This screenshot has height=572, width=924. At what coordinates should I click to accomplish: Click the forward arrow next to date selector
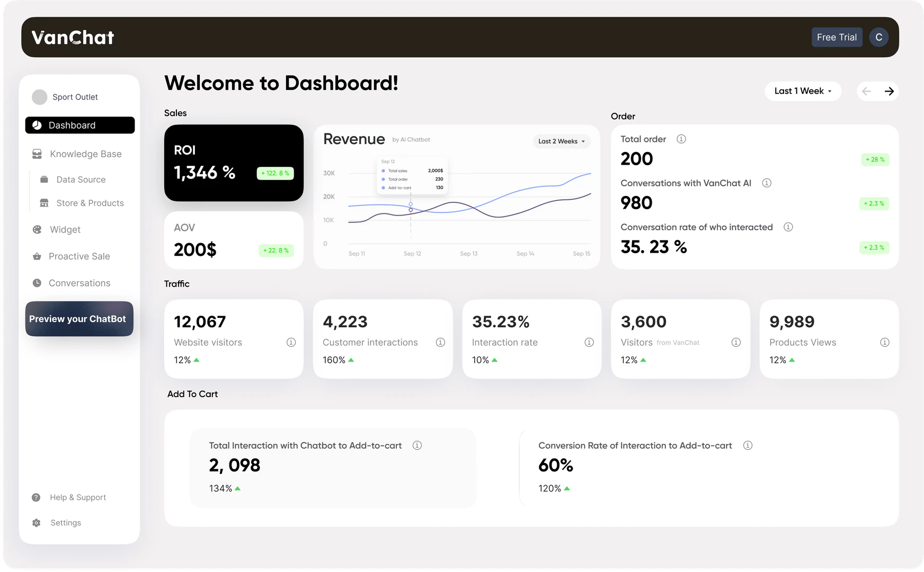click(x=889, y=91)
